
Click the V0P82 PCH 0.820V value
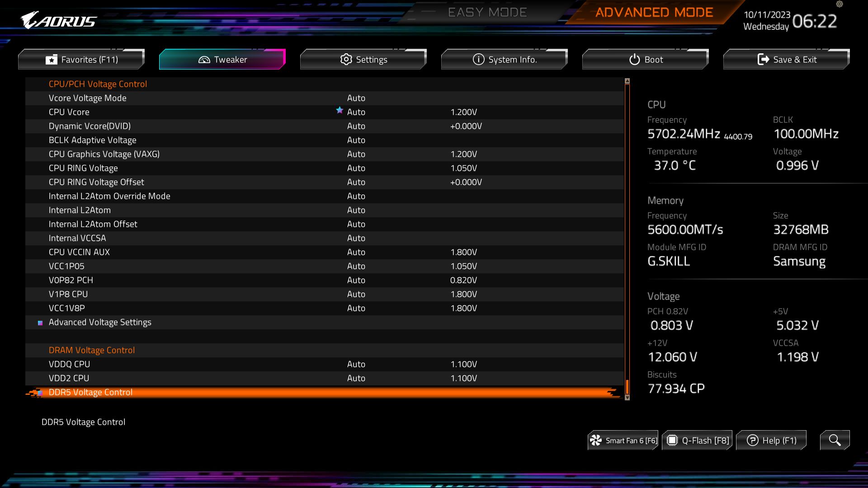[463, 280]
